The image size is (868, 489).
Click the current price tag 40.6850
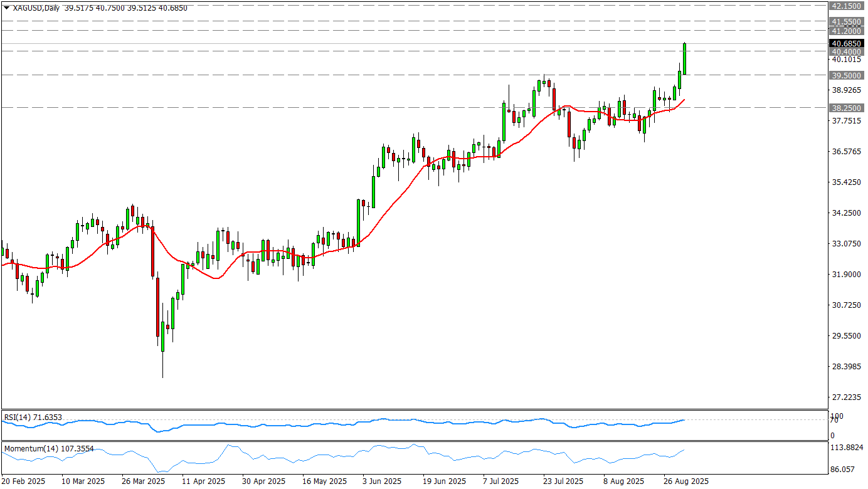(845, 43)
